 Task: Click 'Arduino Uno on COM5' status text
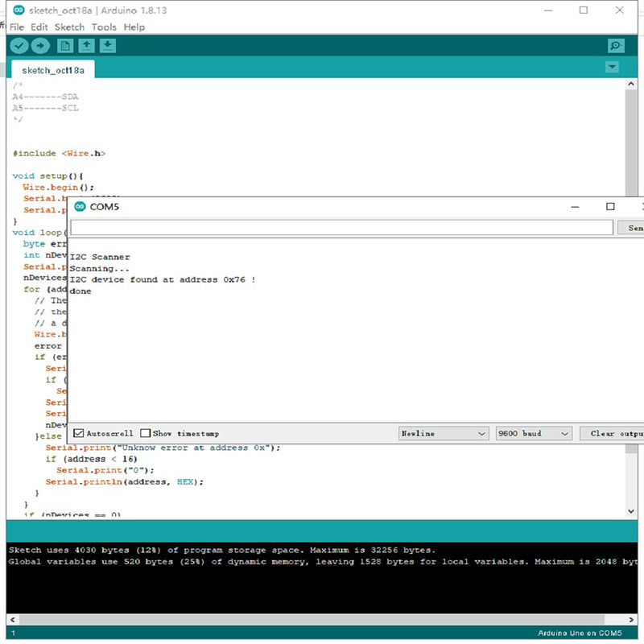580,634
